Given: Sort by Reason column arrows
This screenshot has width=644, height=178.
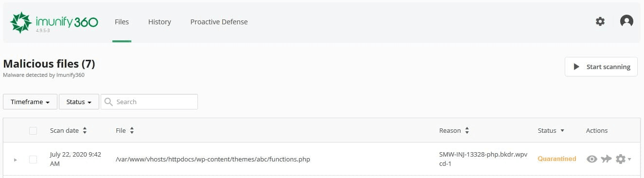Looking at the screenshot, I should (x=467, y=130).
